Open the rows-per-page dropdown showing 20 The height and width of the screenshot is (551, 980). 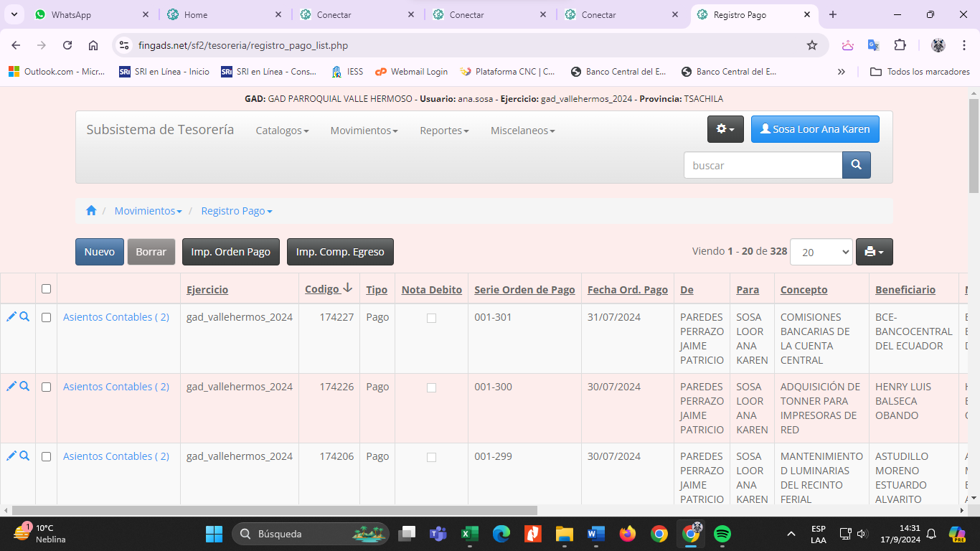pos(825,252)
